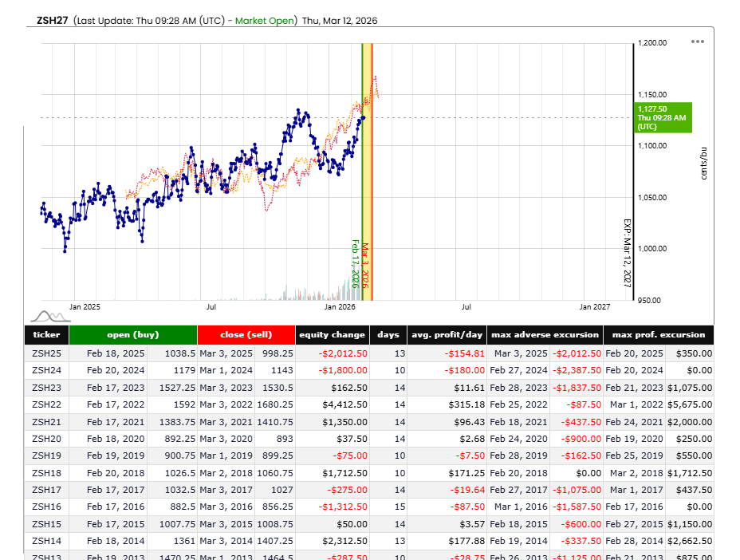Click the red close (sell) column header
Image resolution: width=740 pixels, height=560 pixels.
[x=246, y=334]
